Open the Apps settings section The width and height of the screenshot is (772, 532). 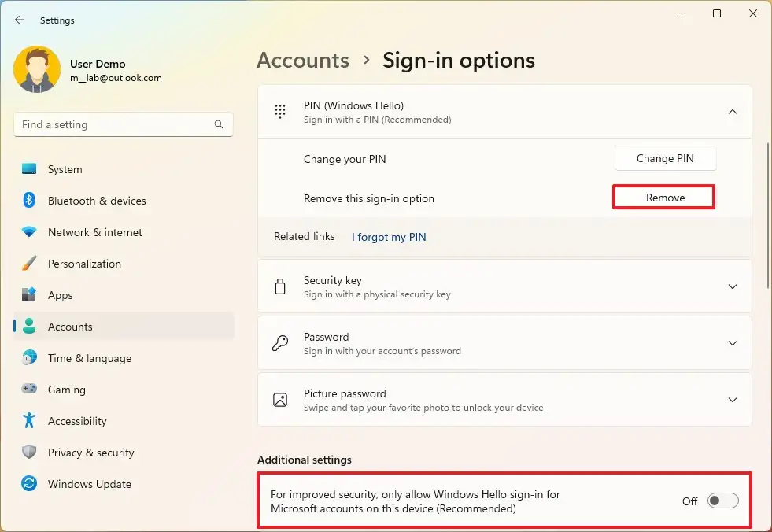pyautogui.click(x=61, y=295)
